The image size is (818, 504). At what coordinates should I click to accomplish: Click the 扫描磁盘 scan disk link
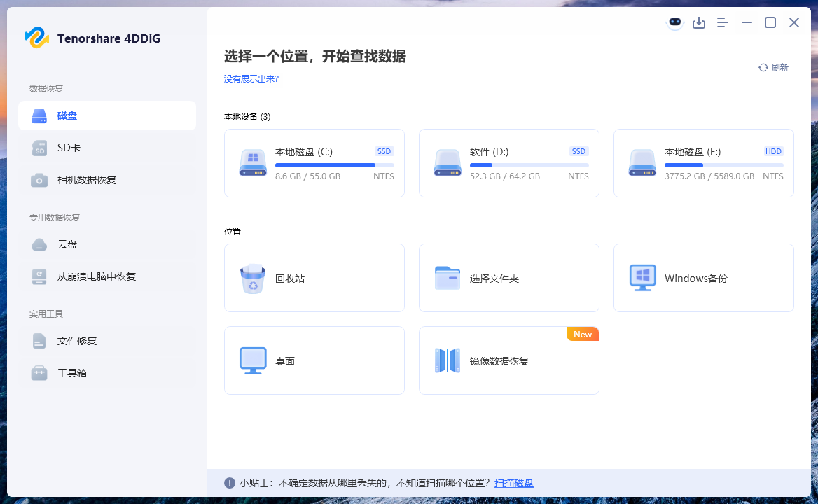click(x=513, y=483)
